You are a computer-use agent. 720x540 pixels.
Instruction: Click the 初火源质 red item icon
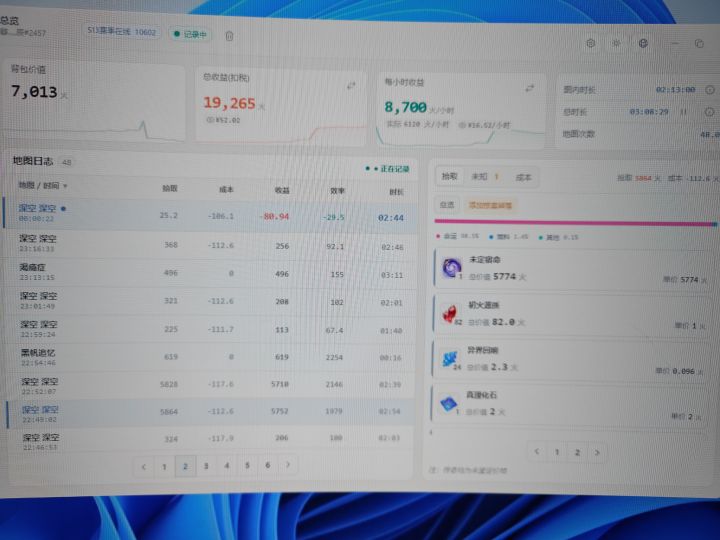click(450, 314)
